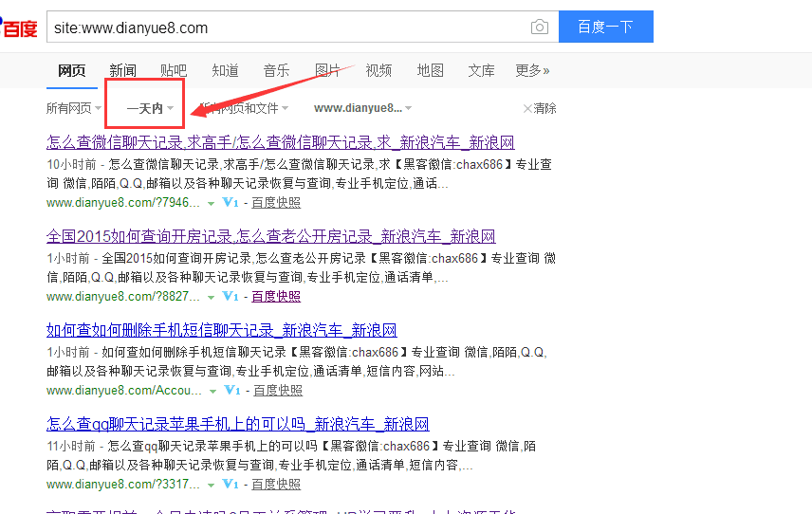Click the search box containing site:www.dianyue8.com
This screenshot has height=514, width=812.
(285, 28)
